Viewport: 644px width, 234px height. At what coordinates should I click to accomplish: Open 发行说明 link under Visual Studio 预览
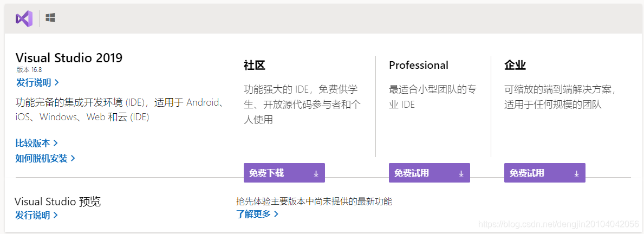(36, 214)
